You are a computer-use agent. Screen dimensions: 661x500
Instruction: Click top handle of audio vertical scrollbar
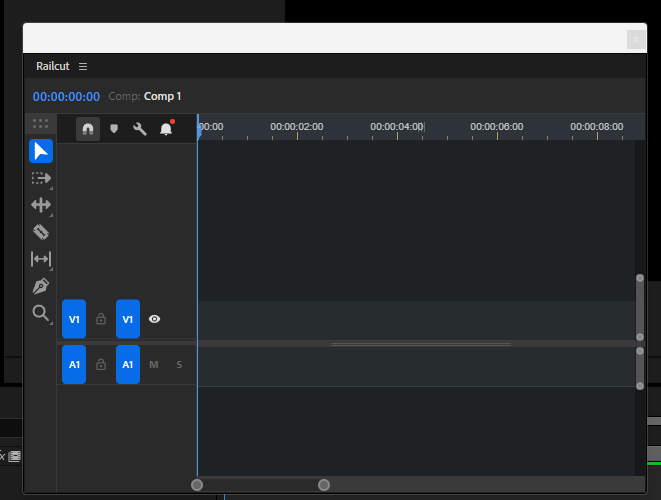(640, 351)
